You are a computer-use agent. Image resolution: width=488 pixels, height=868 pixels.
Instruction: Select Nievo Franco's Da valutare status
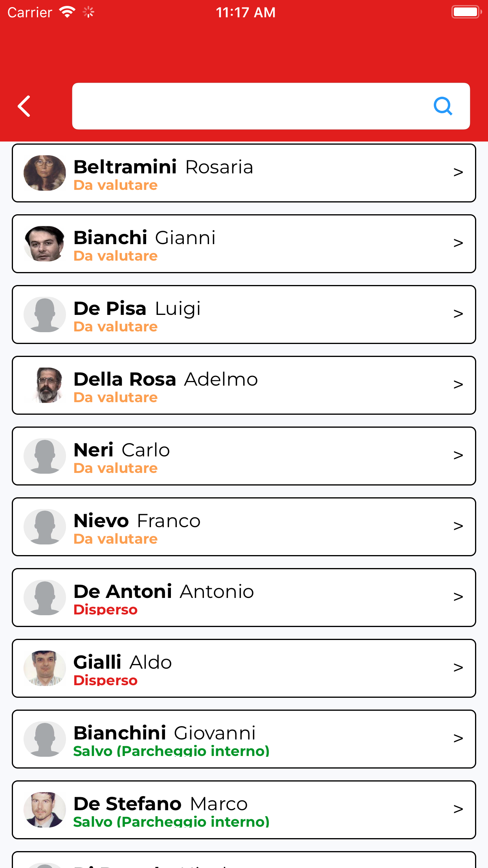116,539
